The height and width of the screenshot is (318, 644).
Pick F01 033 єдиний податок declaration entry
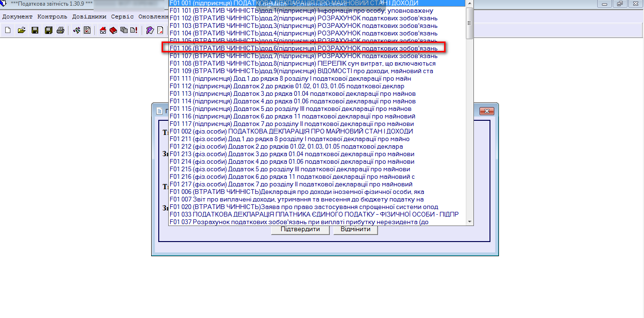pos(314,214)
